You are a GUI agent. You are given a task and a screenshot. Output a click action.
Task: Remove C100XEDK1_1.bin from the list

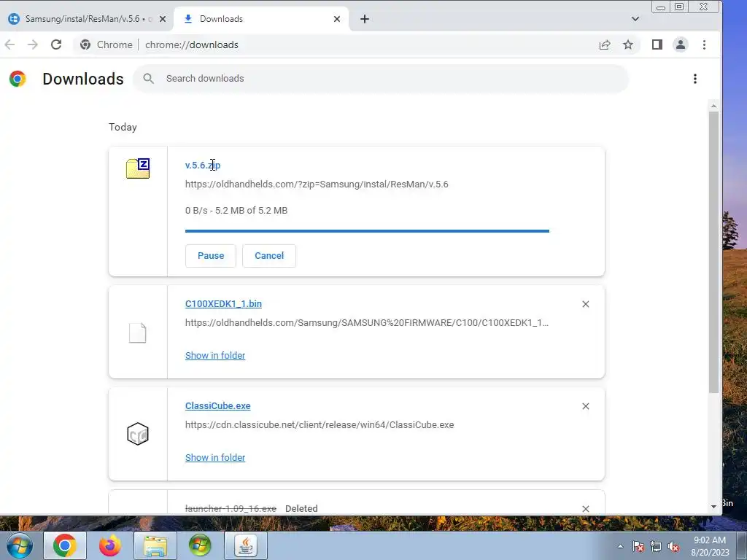586,304
